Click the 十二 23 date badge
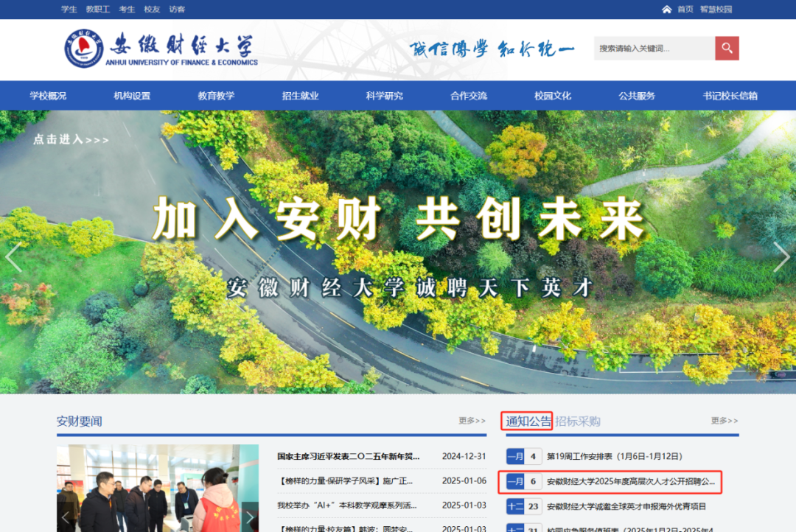This screenshot has height=532, width=796. 524,506
